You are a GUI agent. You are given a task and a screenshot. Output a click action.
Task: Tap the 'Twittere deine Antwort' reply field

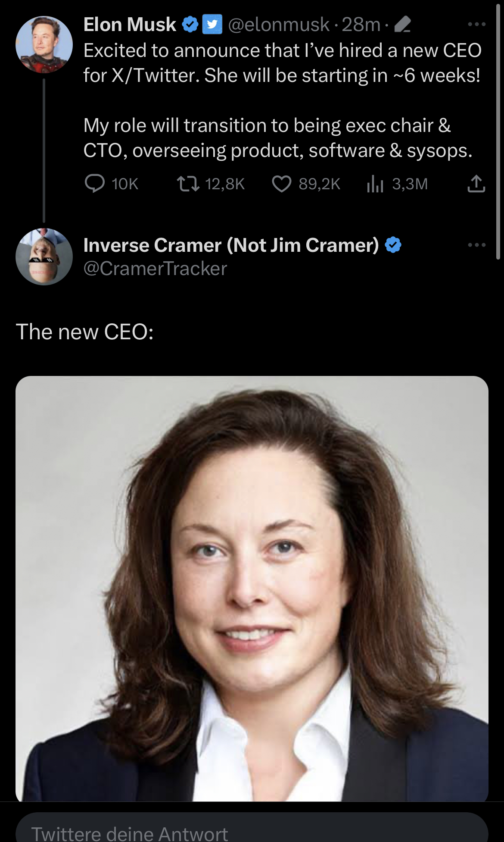tap(252, 830)
